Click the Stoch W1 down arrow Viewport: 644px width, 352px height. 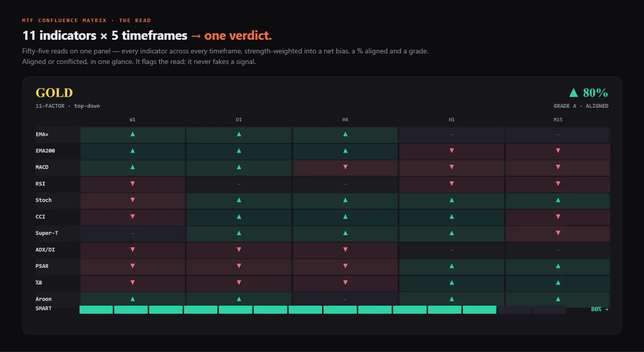[x=132, y=200]
